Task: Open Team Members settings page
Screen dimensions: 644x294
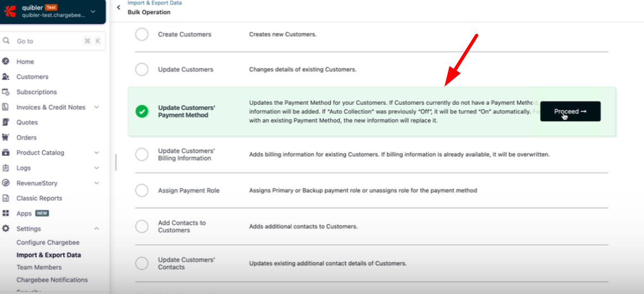Action: (39, 267)
